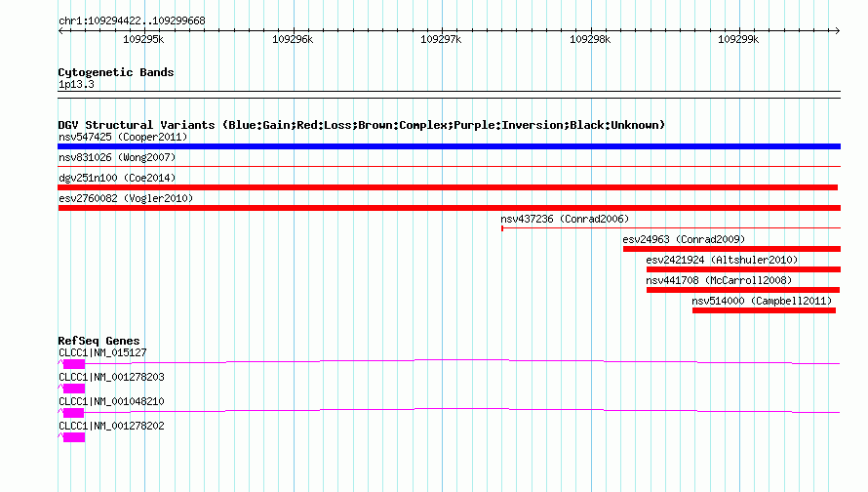Viewport: 868px width, 492px height.
Task: Click the Cytogenetic Bands track title
Action: tap(116, 72)
